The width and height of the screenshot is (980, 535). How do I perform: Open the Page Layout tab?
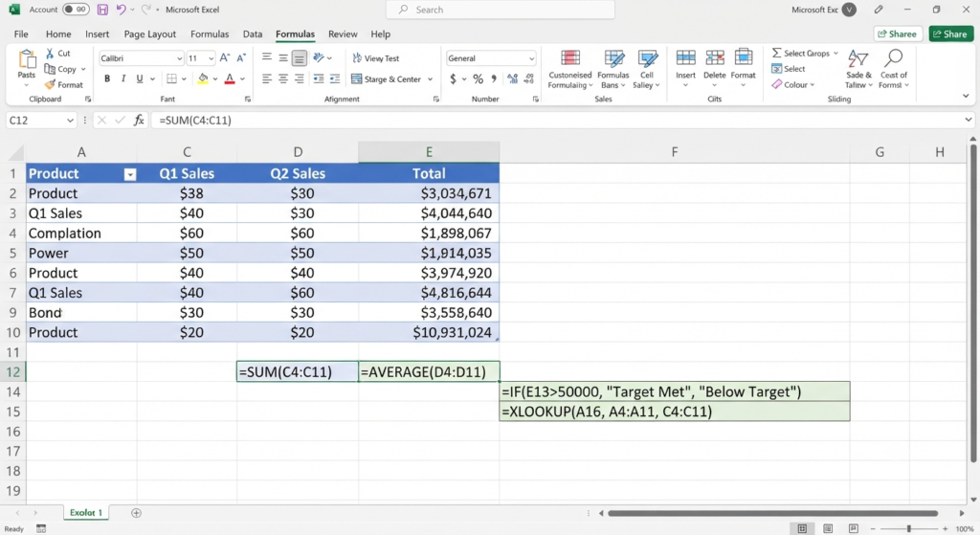[150, 33]
